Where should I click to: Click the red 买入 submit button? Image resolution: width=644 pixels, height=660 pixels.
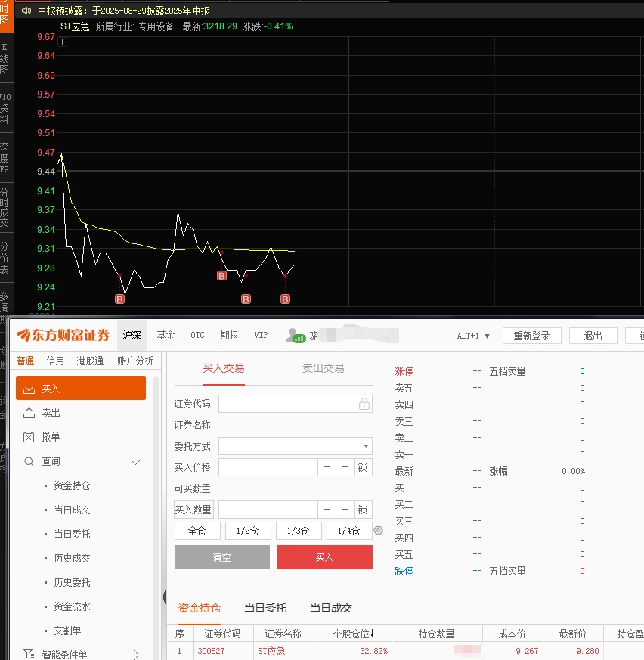(324, 557)
